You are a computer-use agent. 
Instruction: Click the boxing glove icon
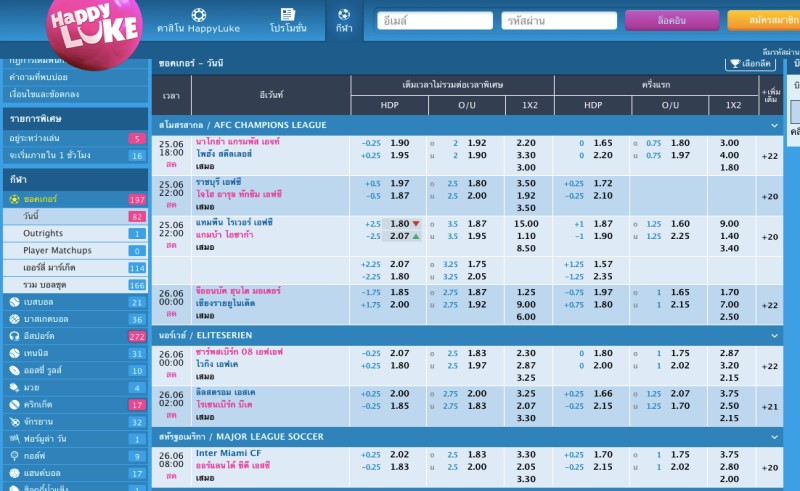14,387
